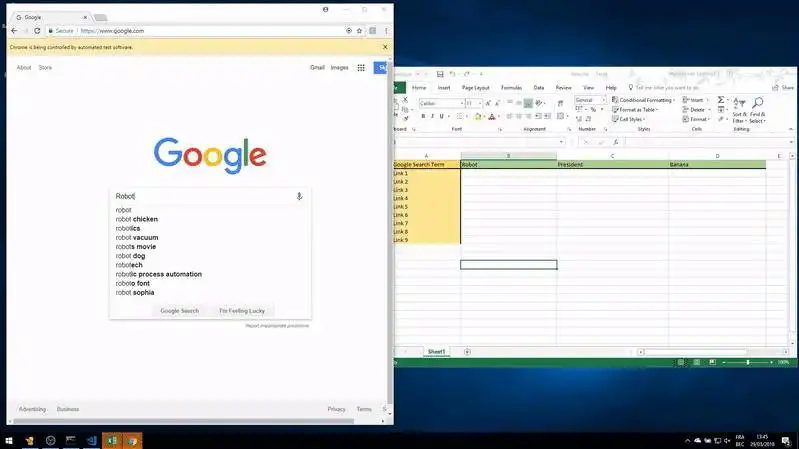Open the Insert tab in Excel
The height and width of the screenshot is (449, 799).
pyautogui.click(x=444, y=88)
